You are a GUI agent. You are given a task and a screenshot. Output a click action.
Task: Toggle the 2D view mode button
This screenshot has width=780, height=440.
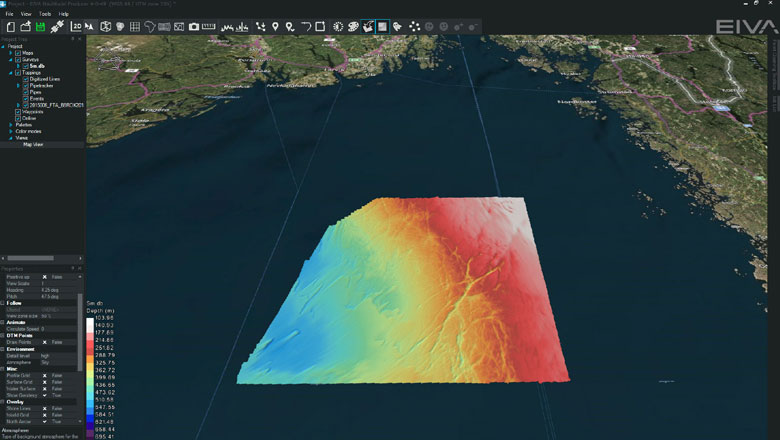pos(77,27)
